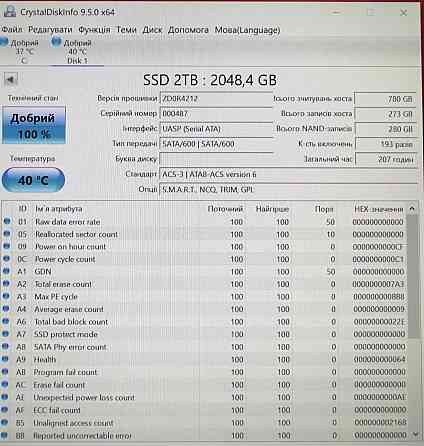Click the status dot for Power on hour count
This screenshot has height=446, width=424.
[7, 246]
